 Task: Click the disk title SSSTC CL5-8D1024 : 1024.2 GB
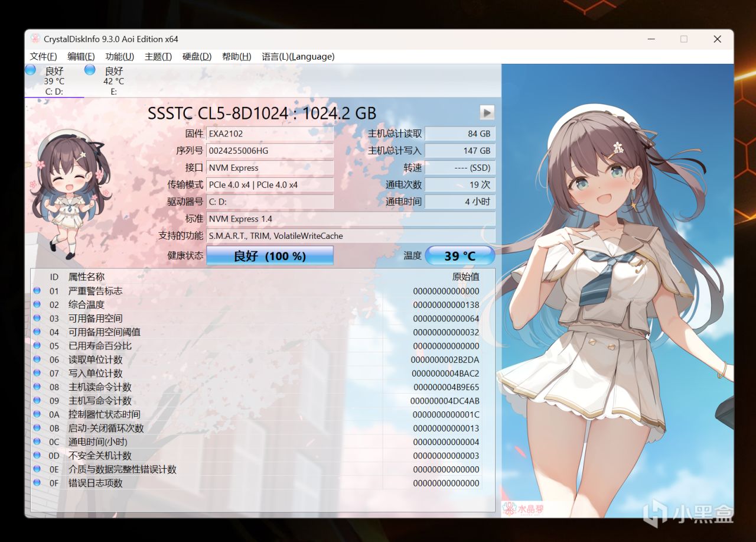pyautogui.click(x=262, y=113)
